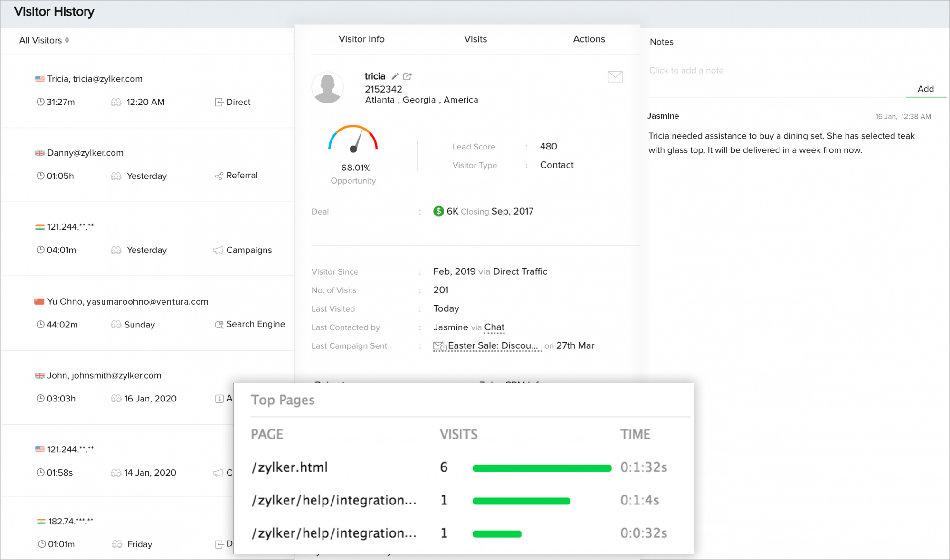Click the envelope email icon

click(x=615, y=76)
